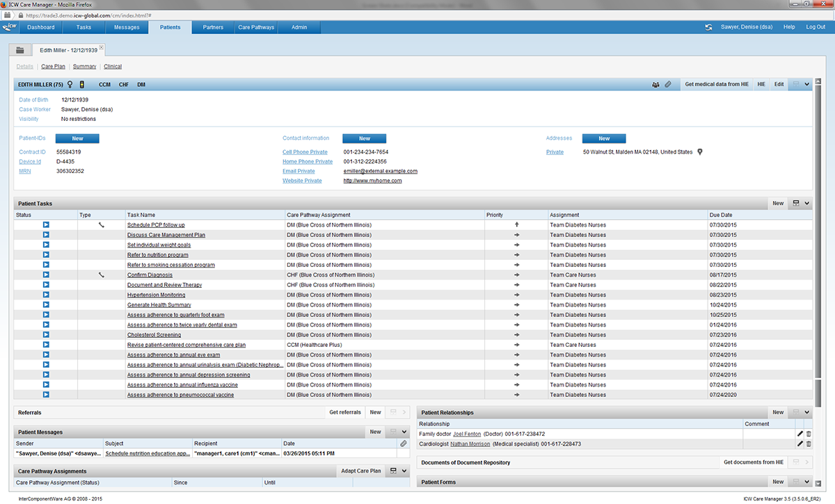Click the scrollbar down arrow

pos(818,483)
